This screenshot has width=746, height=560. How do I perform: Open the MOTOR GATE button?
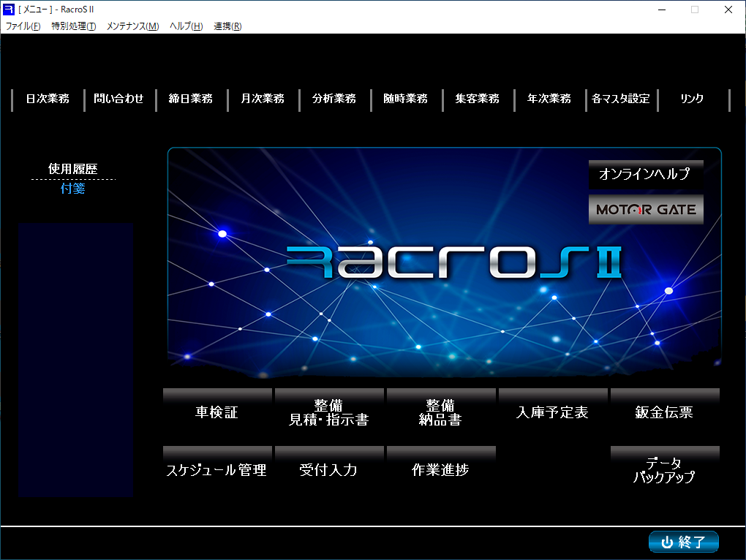646,209
